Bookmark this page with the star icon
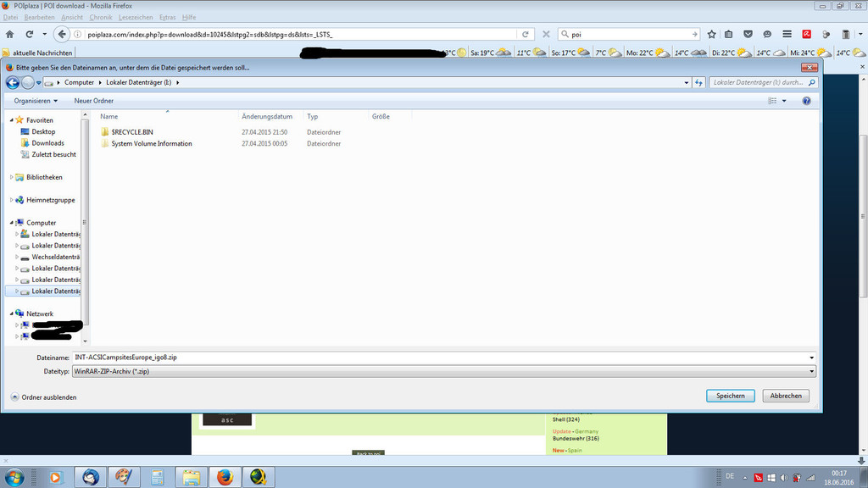 (711, 34)
